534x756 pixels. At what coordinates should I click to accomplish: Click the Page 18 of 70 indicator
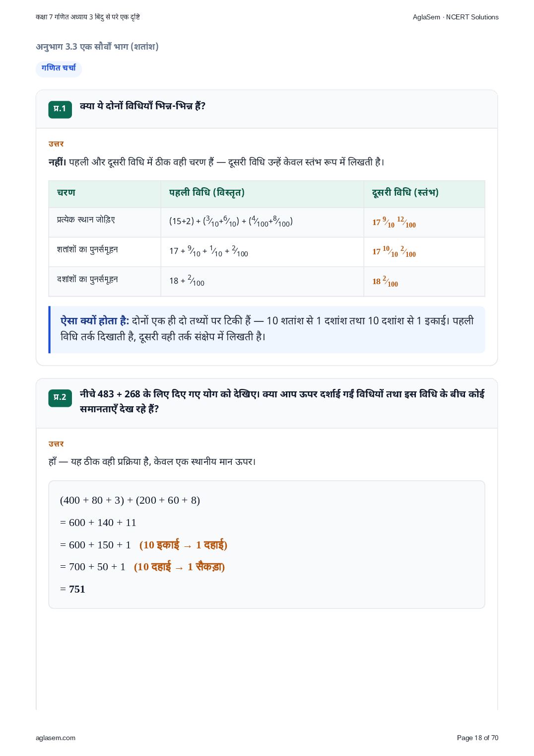(477, 738)
